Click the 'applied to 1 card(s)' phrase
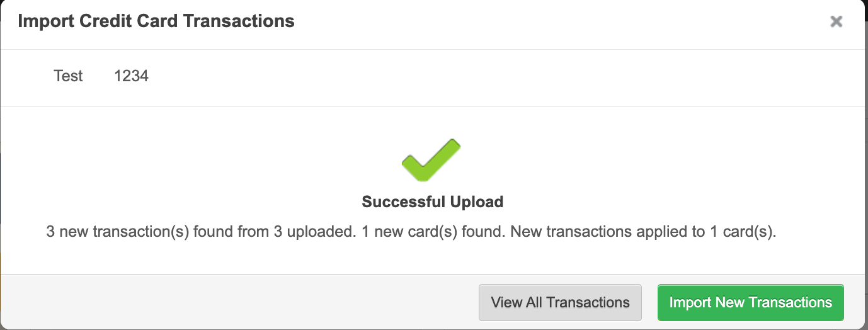Image resolution: width=868 pixels, height=330 pixels. [x=704, y=232]
